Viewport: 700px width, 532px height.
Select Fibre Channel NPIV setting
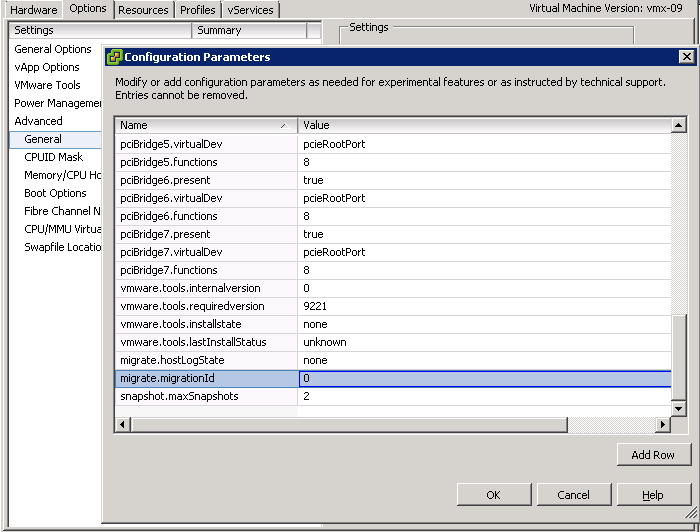tap(62, 211)
